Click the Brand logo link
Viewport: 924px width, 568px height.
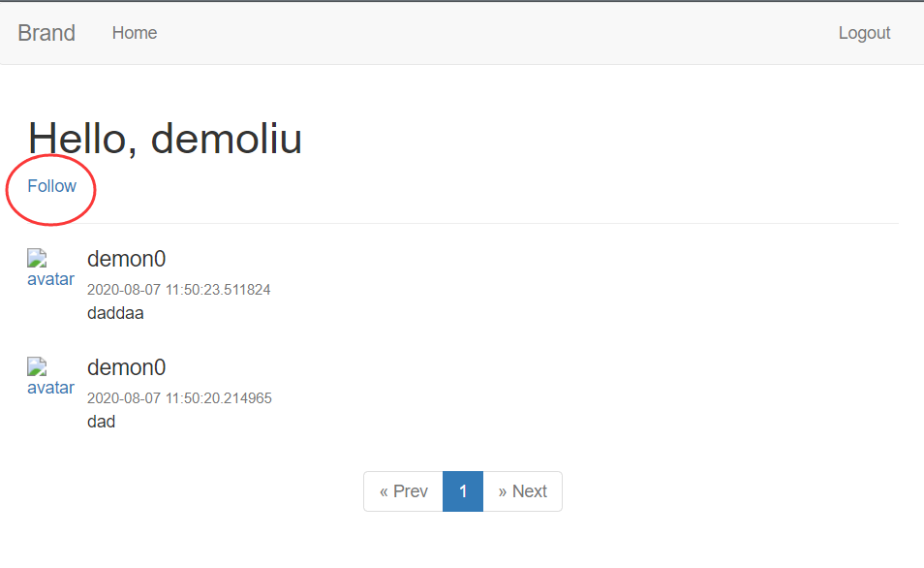coord(46,33)
